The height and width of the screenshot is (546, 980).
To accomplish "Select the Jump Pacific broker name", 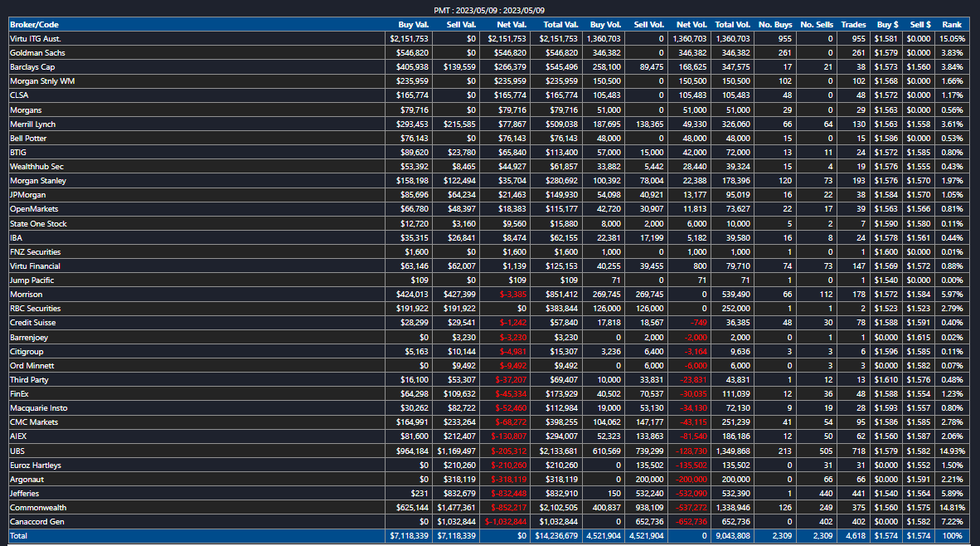I will point(32,280).
